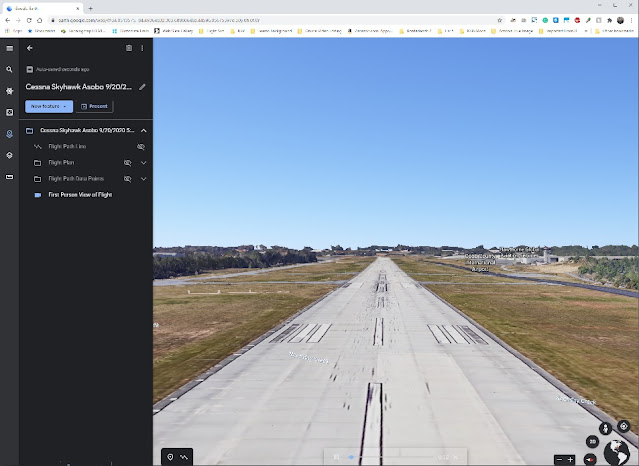Select the Measure distance ruler icon

tap(9, 177)
